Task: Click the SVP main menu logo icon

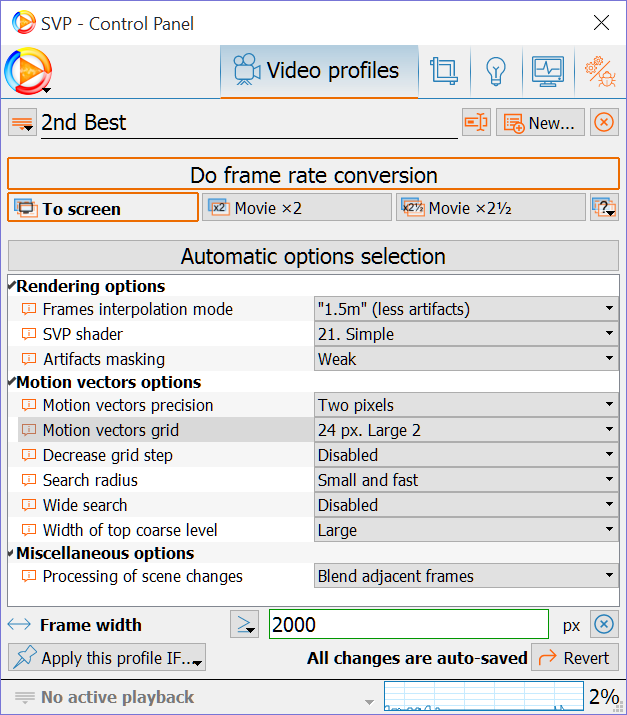Action: tap(27, 72)
